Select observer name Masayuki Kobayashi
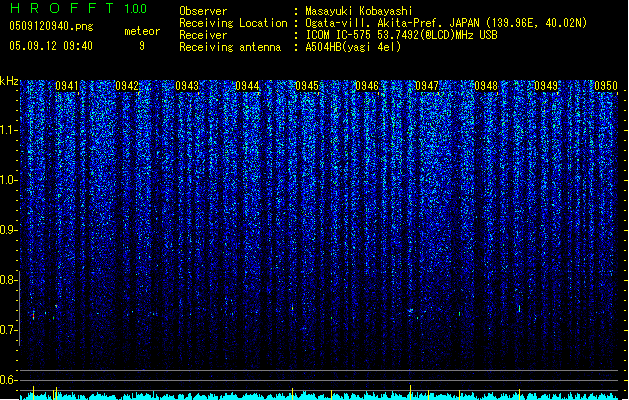 (x=359, y=11)
